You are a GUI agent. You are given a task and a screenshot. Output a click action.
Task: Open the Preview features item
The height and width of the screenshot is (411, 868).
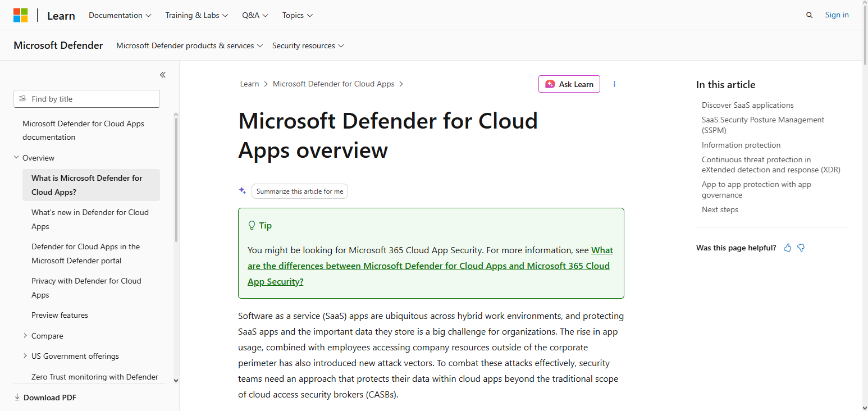pos(60,315)
